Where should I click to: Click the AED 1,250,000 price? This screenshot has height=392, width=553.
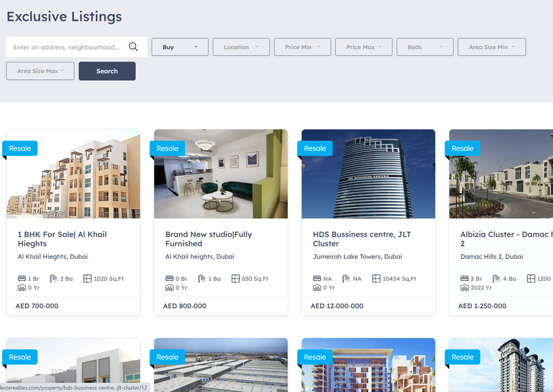coord(482,306)
